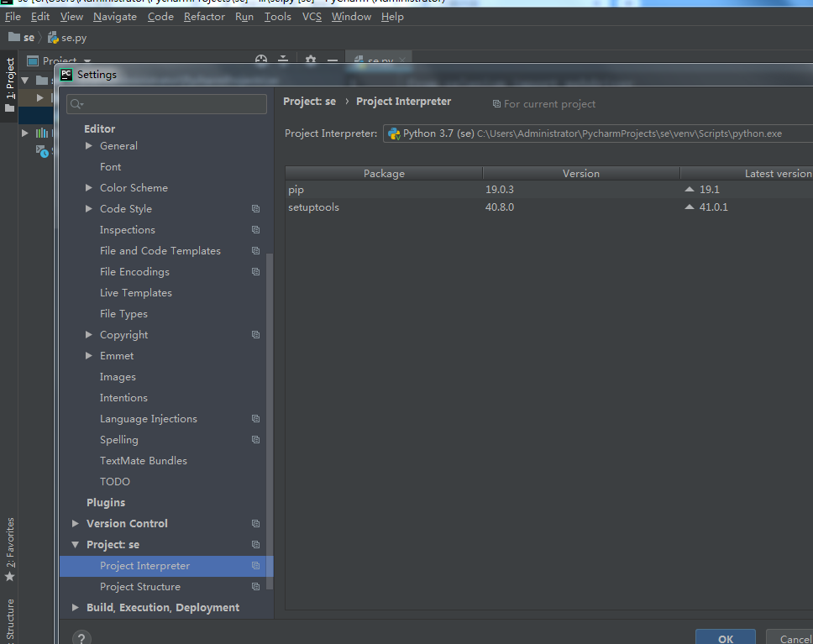813x644 pixels.
Task: Open the Refactor menu
Action: (x=204, y=17)
